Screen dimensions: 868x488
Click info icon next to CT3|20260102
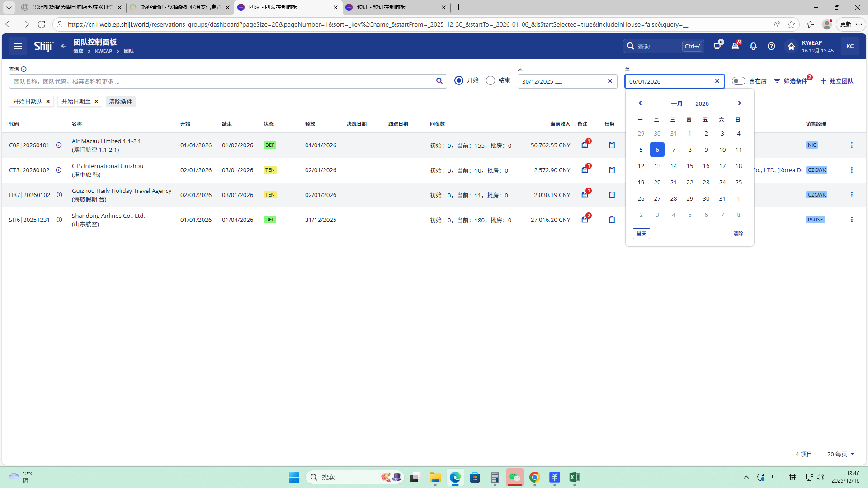59,170
